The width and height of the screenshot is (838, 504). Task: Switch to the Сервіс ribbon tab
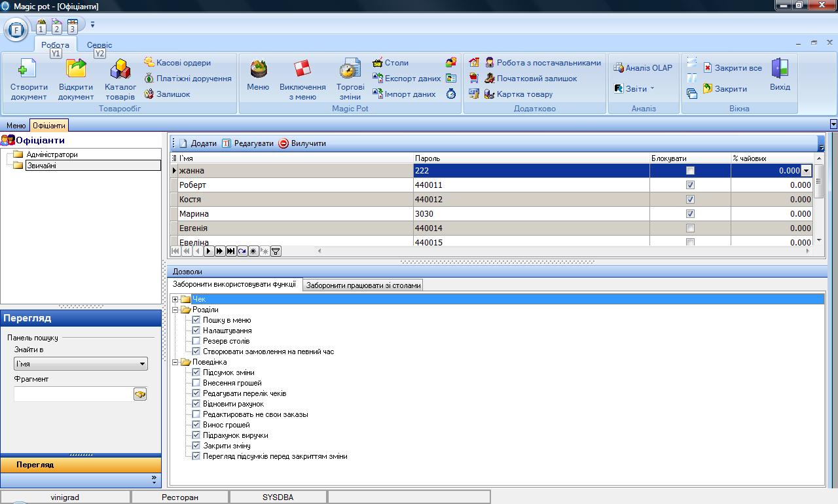click(100, 45)
